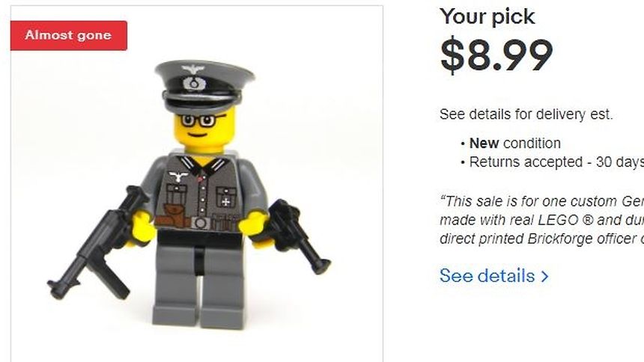The height and width of the screenshot is (362, 644).
Task: Click the brown holster on the belt
Action: [172, 216]
